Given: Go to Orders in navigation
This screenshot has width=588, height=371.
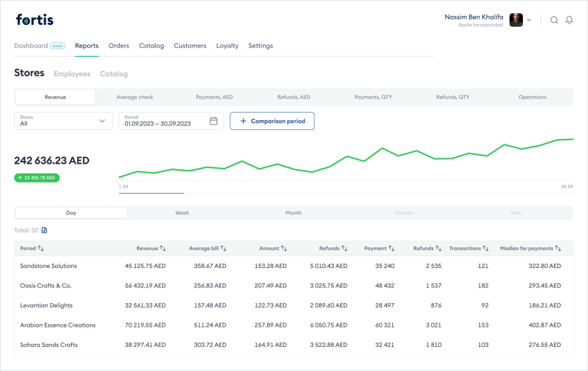Looking at the screenshot, I should coord(119,46).
